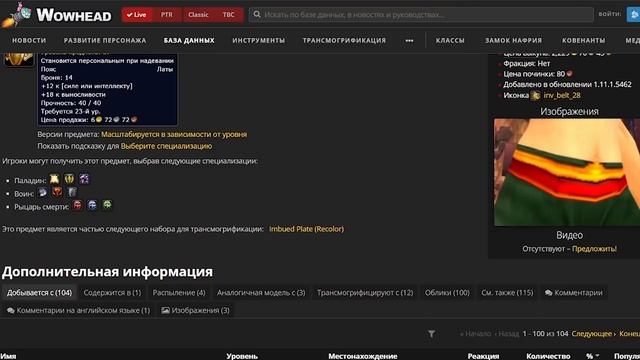Click the Войти login text

pyautogui.click(x=610, y=14)
